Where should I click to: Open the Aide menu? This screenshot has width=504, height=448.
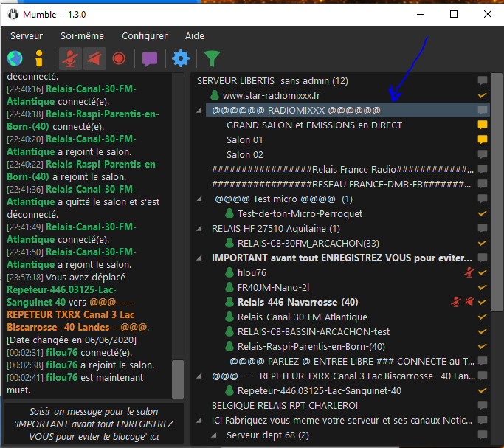(195, 35)
